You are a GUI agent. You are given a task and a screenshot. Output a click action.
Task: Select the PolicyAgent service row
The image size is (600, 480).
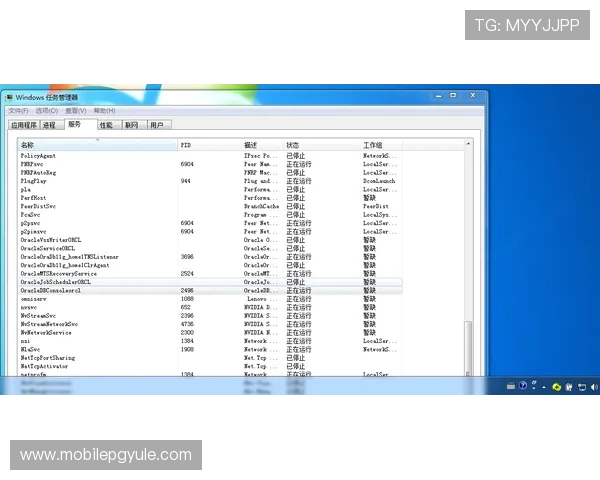pyautogui.click(x=210, y=156)
